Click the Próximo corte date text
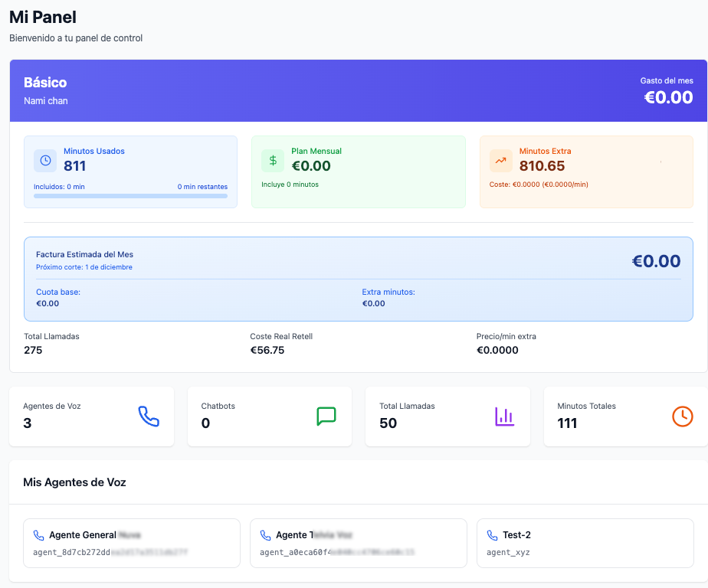 click(x=84, y=267)
